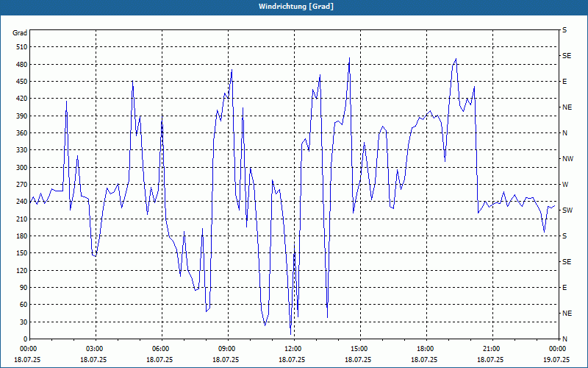Select the NE compass label beside 30
Viewport: 588px width, 368px height.
[x=567, y=314]
